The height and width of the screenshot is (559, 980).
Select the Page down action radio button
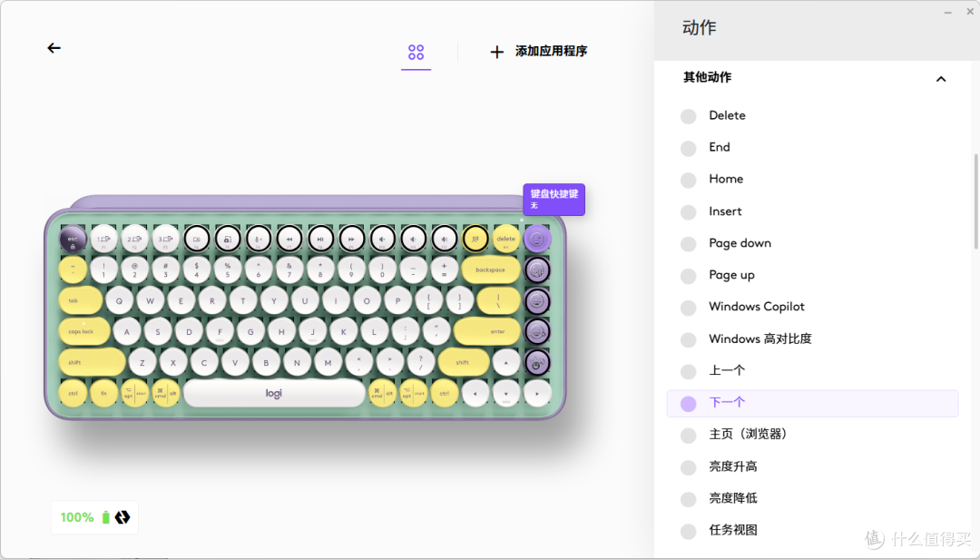pyautogui.click(x=688, y=244)
